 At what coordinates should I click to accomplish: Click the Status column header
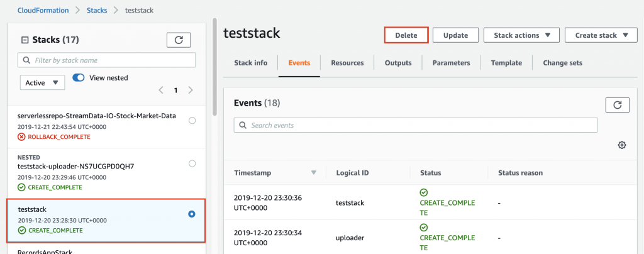430,173
